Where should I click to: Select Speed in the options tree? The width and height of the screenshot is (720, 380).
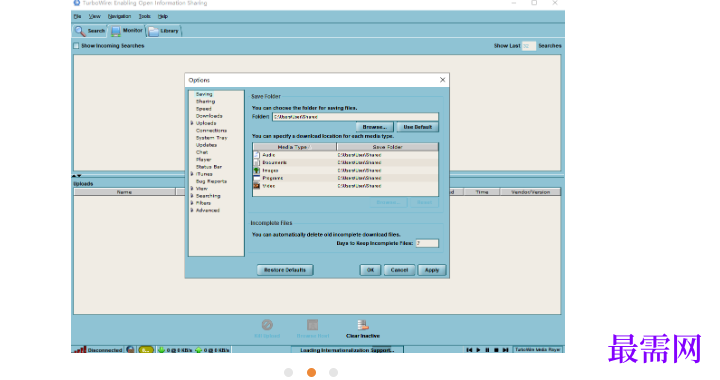click(204, 109)
